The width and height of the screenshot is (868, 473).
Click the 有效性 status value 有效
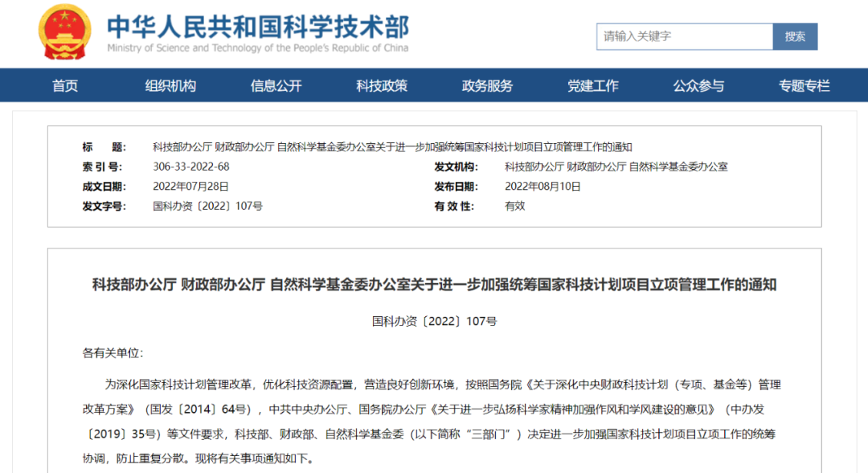[514, 206]
